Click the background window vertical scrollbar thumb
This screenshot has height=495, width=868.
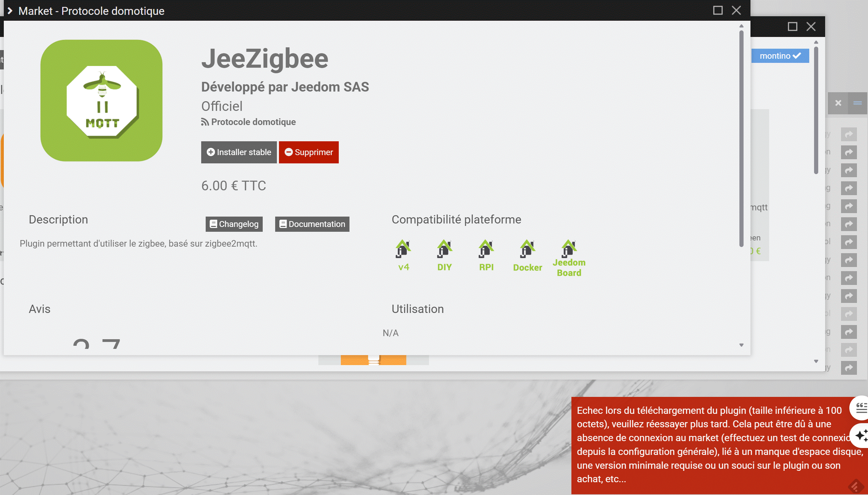(816, 111)
